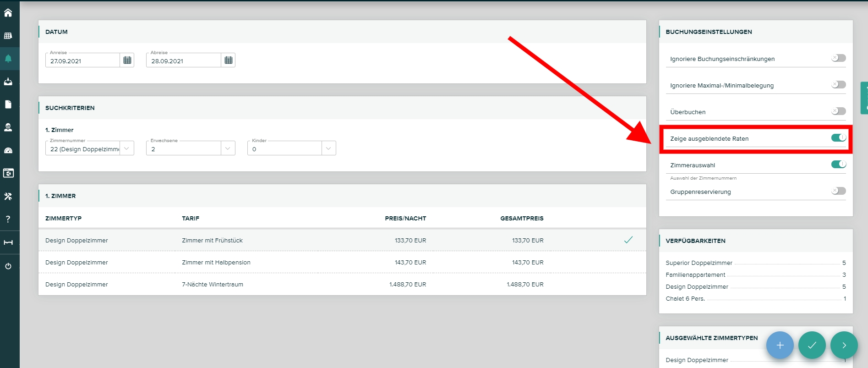Click the bell icon in sidebar

[8, 59]
